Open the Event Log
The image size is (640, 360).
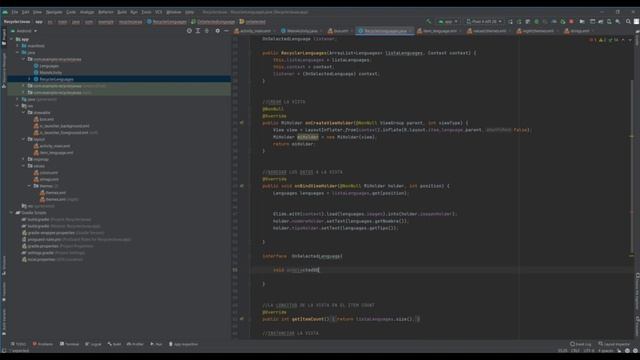[581, 344]
